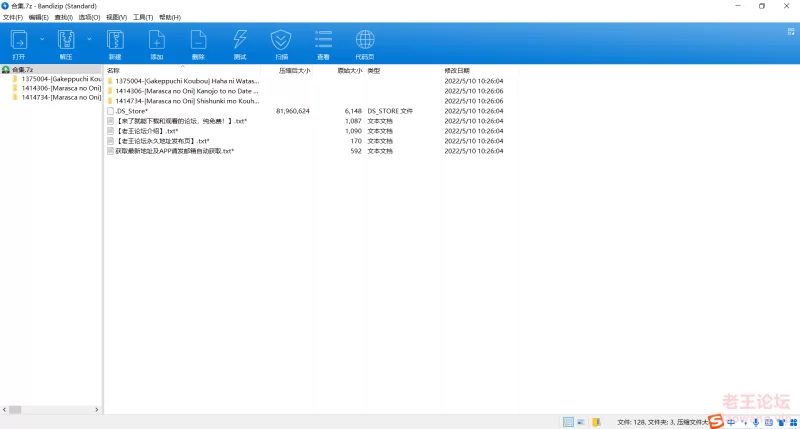Viewport: 800px width, 429px height.
Task: Open the 编辑(E) menu
Action: (38, 17)
